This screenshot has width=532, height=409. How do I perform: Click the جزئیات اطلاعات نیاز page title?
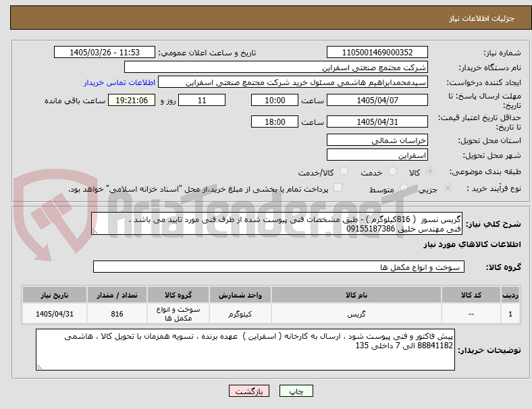pos(482,18)
